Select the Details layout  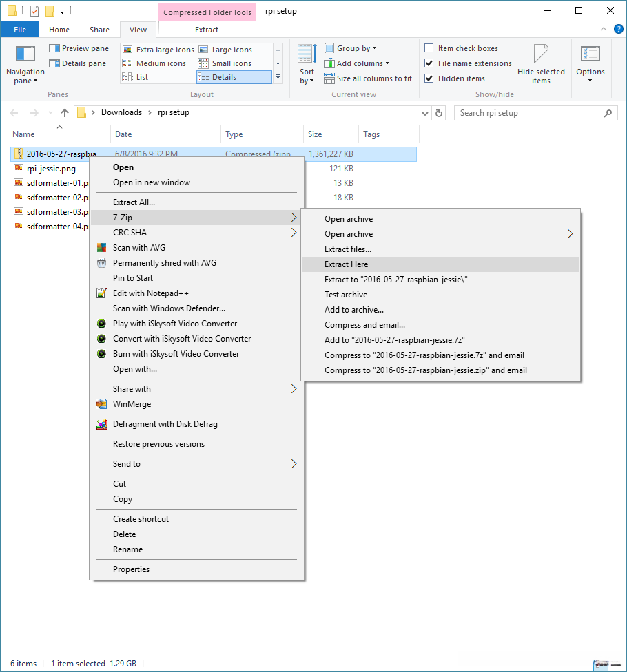[234, 77]
